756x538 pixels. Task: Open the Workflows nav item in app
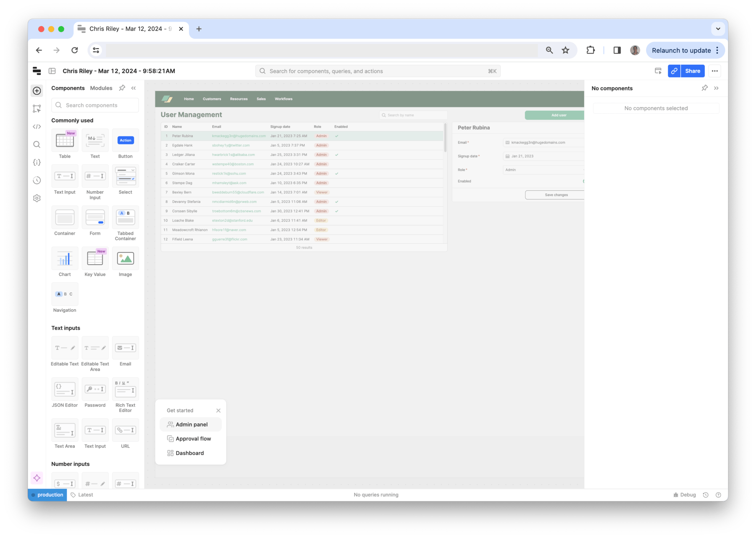tap(283, 99)
